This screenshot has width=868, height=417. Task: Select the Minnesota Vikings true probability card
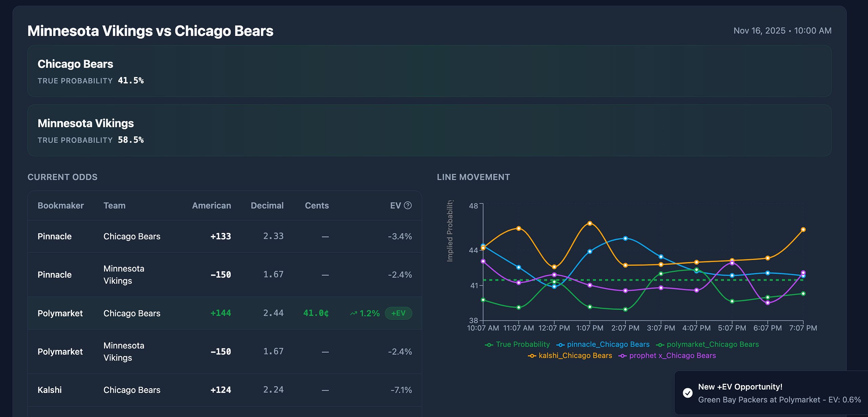tap(429, 130)
